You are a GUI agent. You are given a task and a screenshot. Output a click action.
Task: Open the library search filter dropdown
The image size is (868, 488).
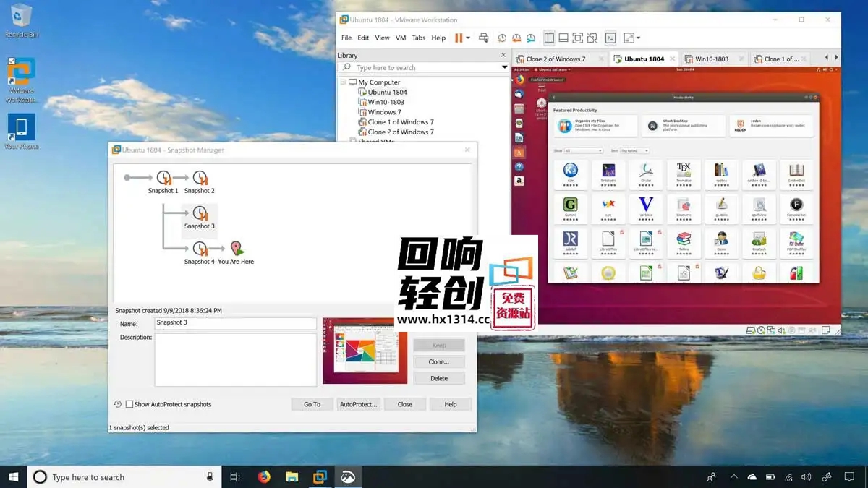[504, 67]
